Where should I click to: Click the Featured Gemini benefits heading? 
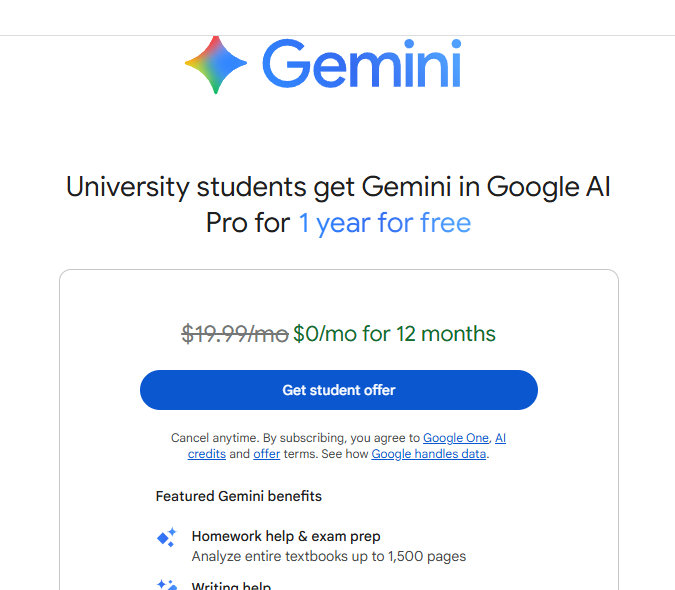238,496
